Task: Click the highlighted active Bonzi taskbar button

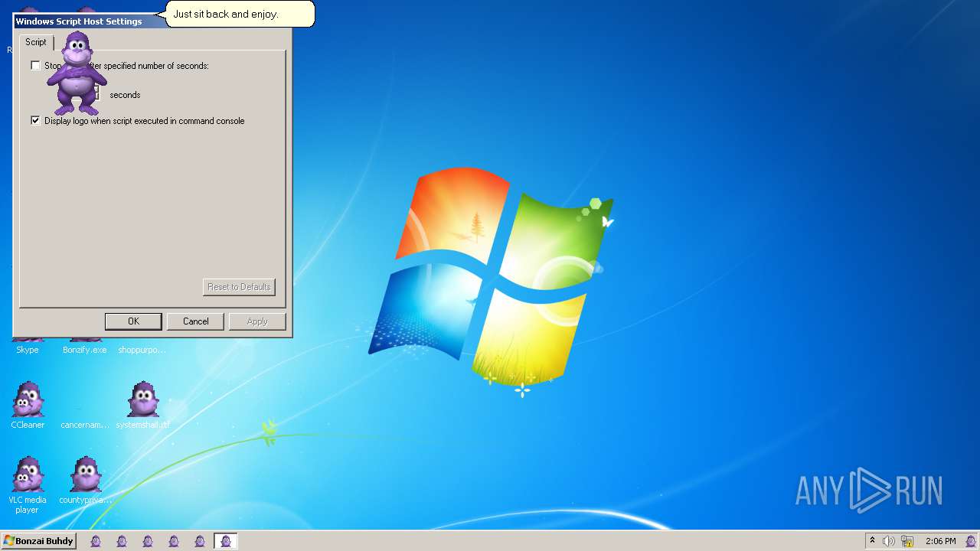Action: coord(226,541)
